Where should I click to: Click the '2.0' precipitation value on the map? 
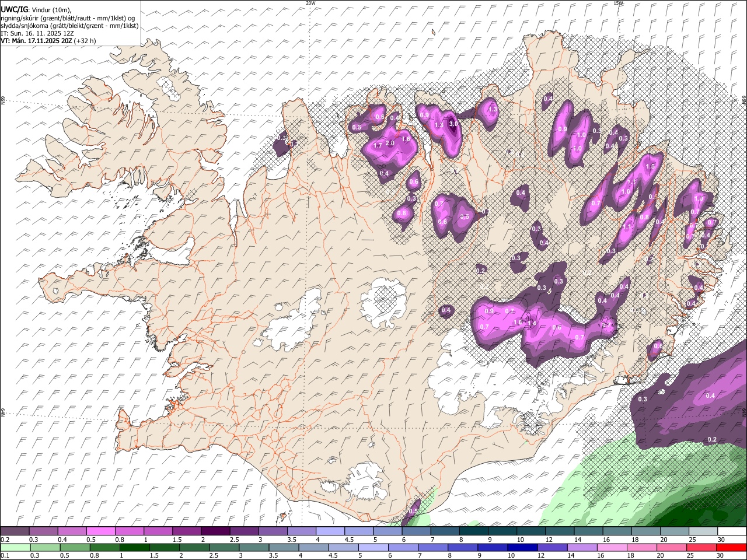390,143
